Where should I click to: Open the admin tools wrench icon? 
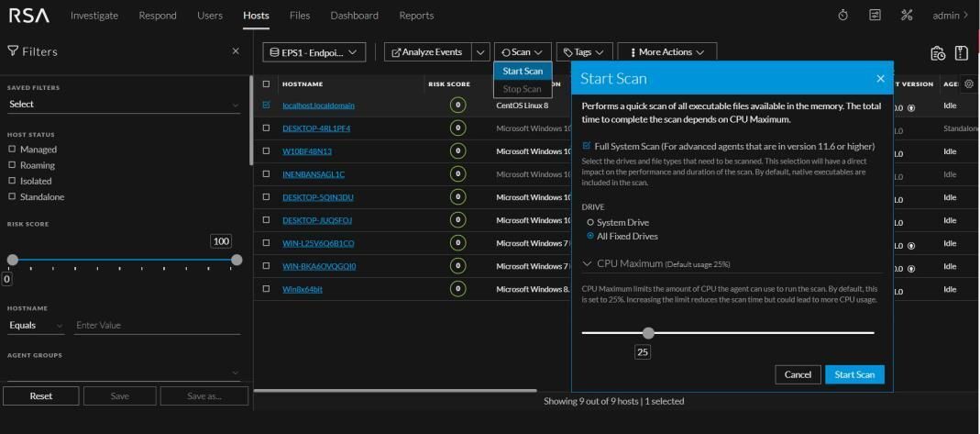[907, 15]
